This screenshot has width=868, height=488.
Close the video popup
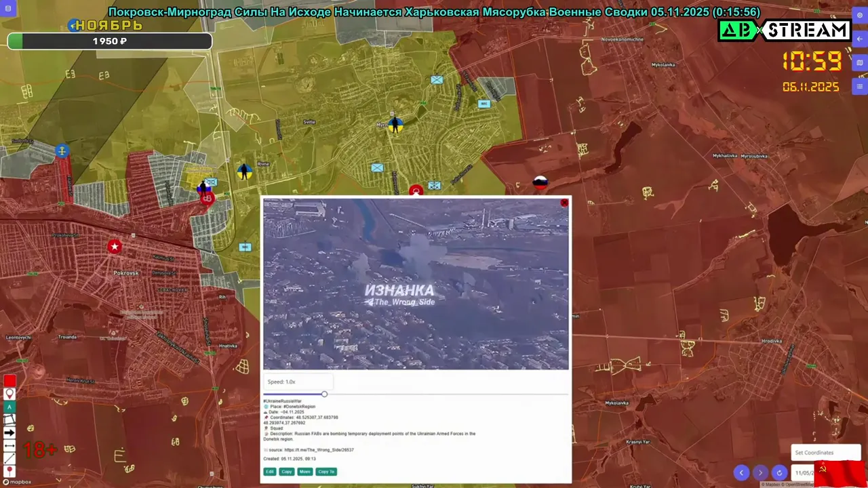click(564, 203)
